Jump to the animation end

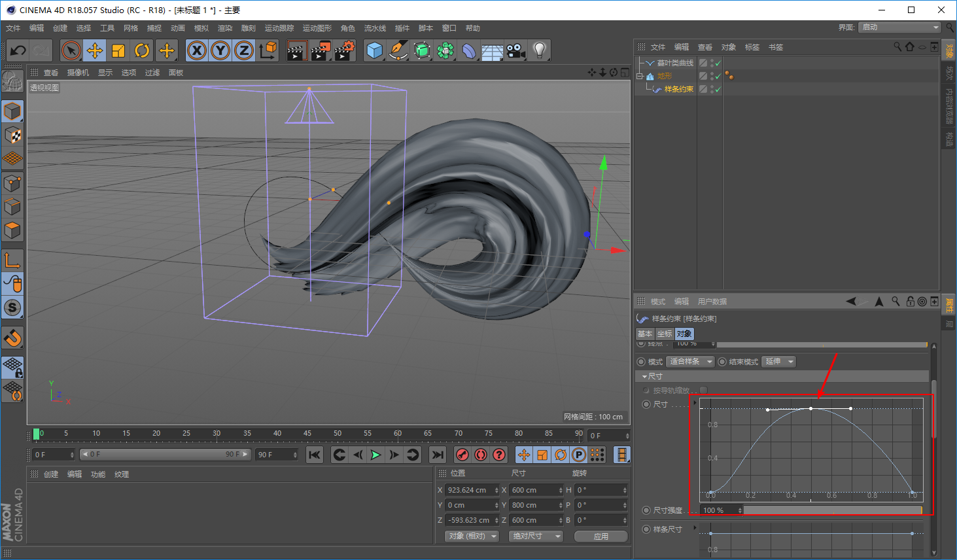(x=438, y=455)
